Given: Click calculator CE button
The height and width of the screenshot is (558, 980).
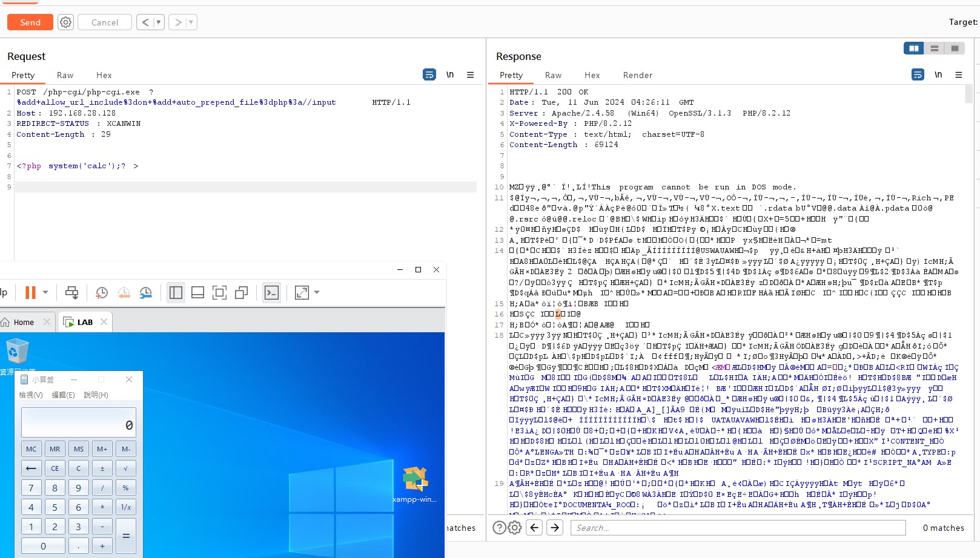Looking at the screenshot, I should [x=55, y=468].
